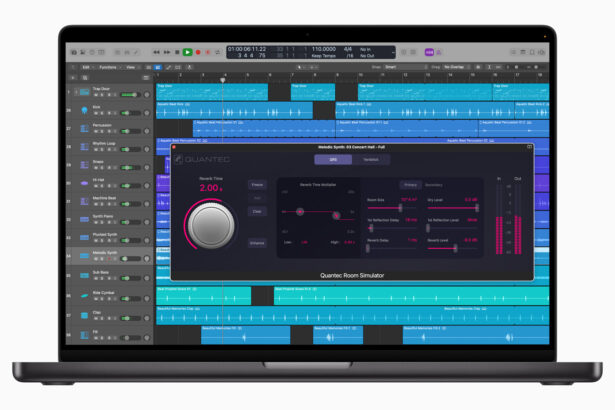Click the Reverb Time knob
Screen dimensions: 615x410
pyautogui.click(x=211, y=225)
